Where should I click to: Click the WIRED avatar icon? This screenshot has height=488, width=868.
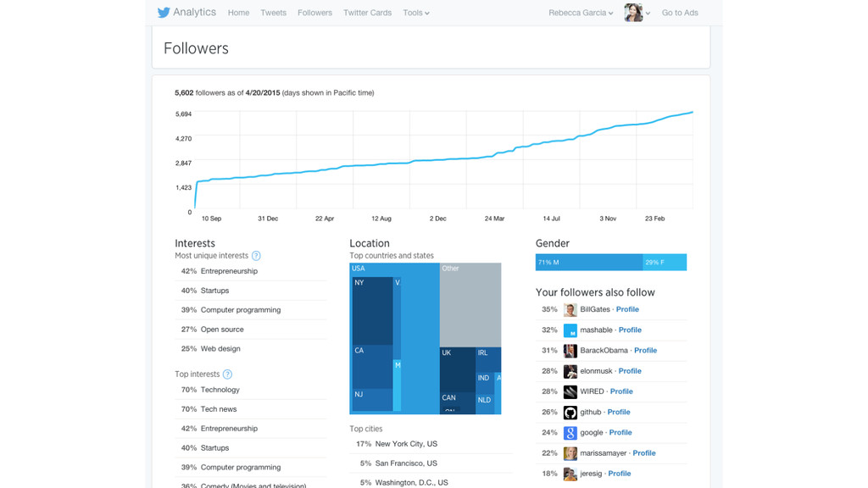[570, 391]
